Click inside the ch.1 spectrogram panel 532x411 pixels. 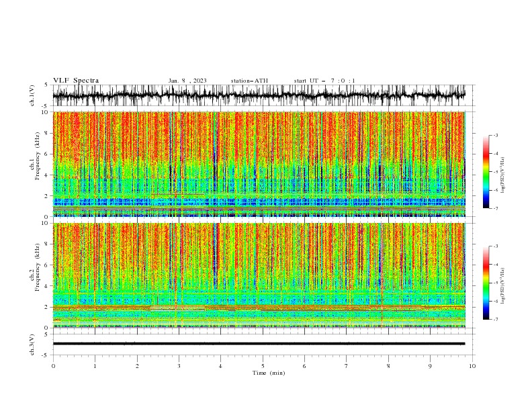259,164
